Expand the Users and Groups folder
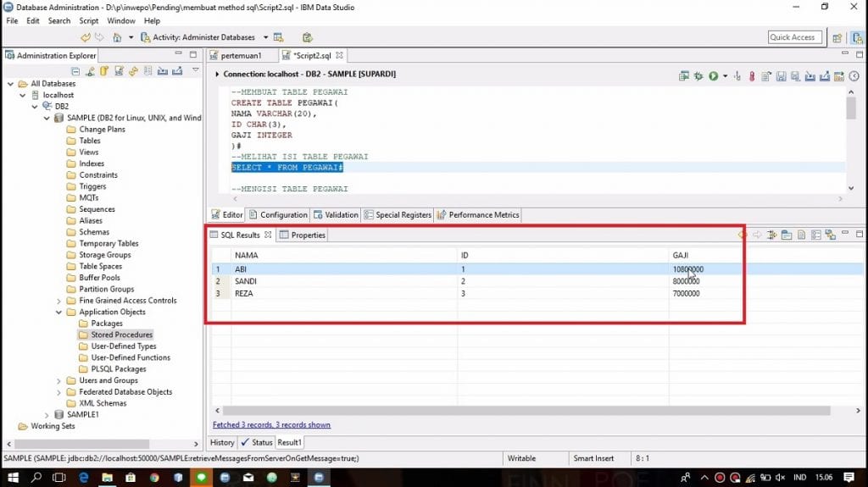Image resolution: width=868 pixels, height=487 pixels. pos(58,380)
